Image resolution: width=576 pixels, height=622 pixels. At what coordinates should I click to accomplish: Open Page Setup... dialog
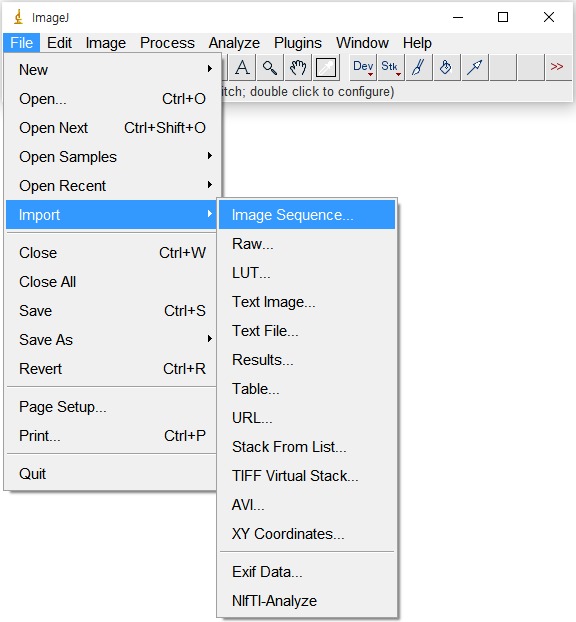tap(112, 407)
